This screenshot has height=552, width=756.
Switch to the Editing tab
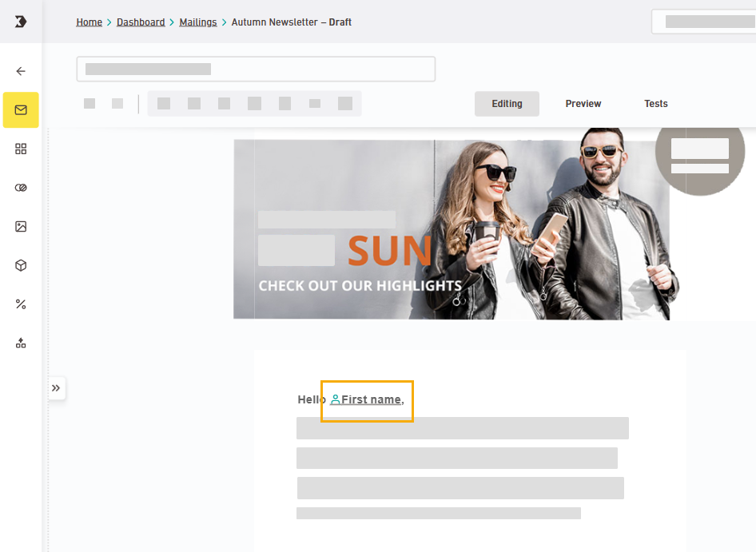[507, 104]
